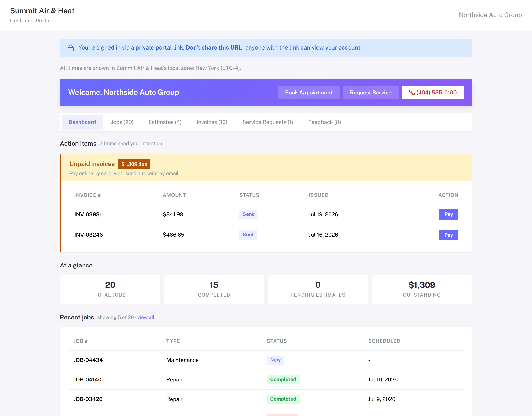
Task: Click Northside Auto Group account name in header
Action: [490, 15]
